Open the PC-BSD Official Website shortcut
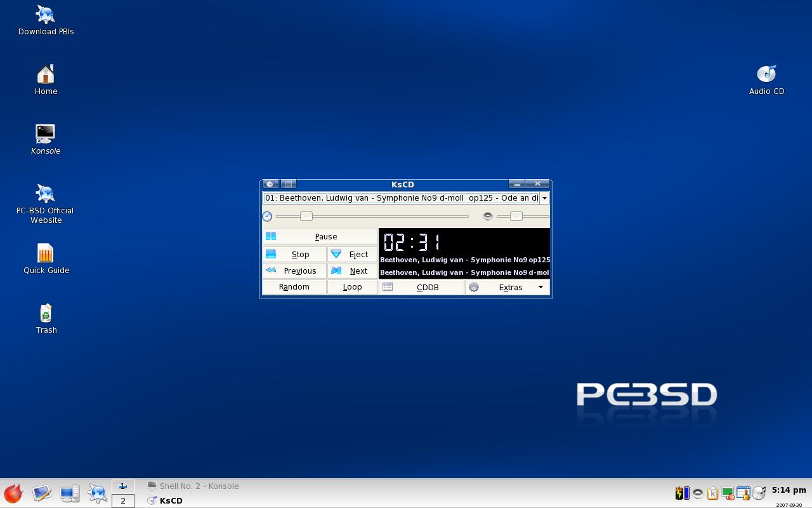812x508 pixels. tap(46, 204)
